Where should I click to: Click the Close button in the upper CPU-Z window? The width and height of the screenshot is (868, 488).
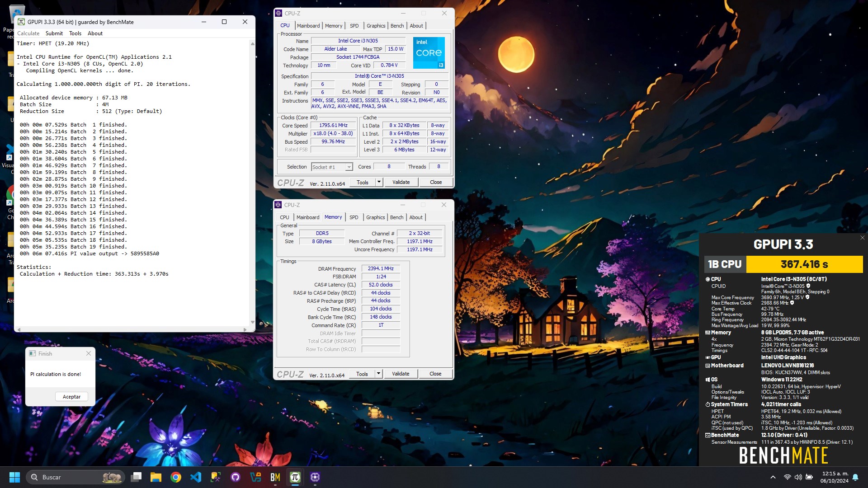[436, 182]
